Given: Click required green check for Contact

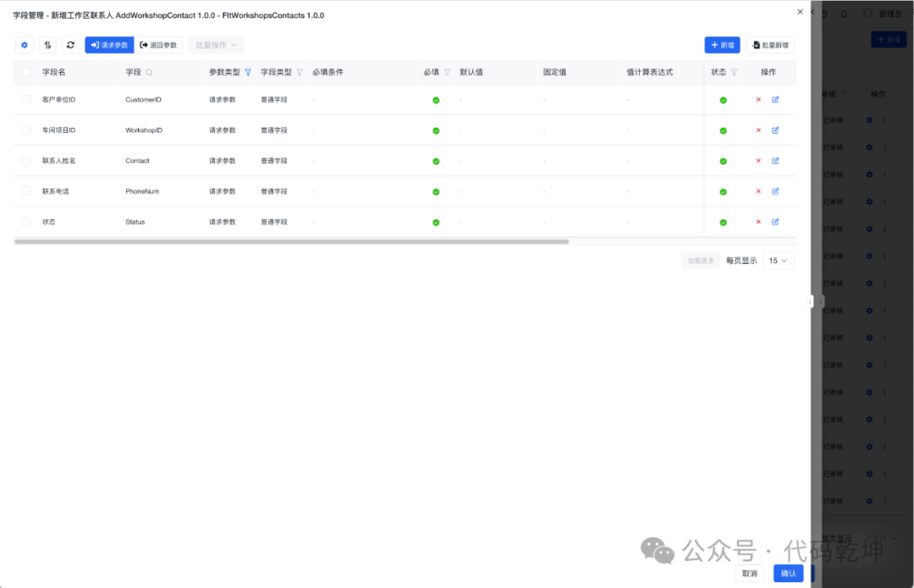Looking at the screenshot, I should [436, 162].
